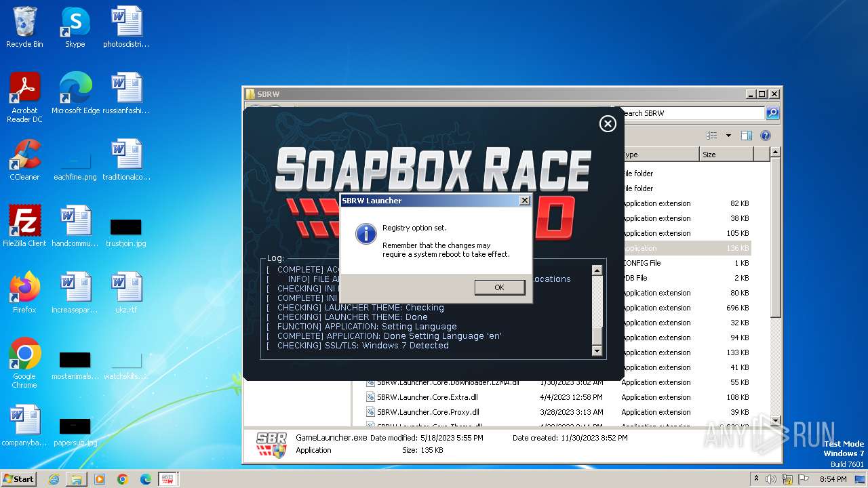This screenshot has height=488, width=868.
Task: Close the SBRW Launcher message box
Action: click(x=524, y=201)
